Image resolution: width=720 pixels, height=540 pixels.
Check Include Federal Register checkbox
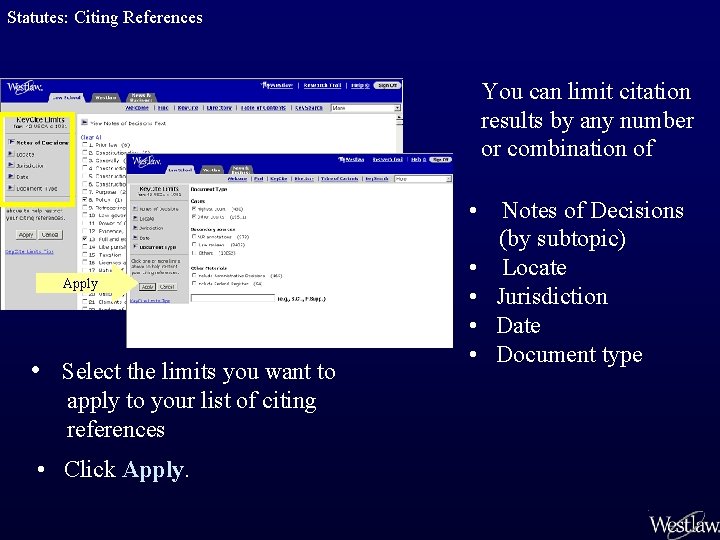tap(194, 283)
